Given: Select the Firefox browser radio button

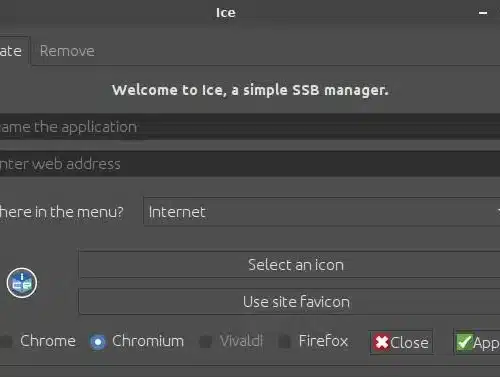Looking at the screenshot, I should (285, 341).
